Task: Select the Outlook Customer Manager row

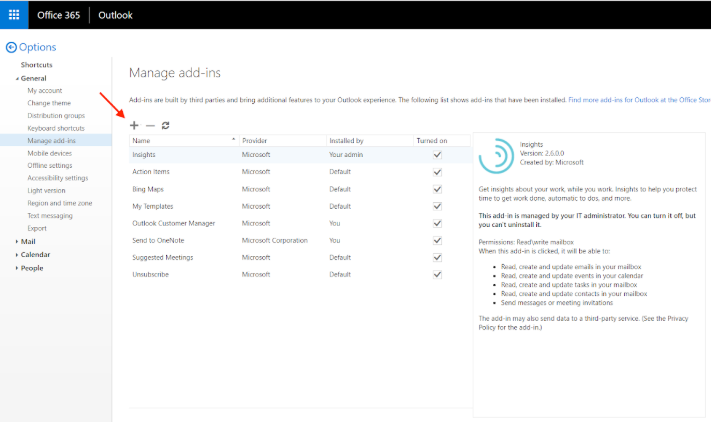Action: 300,223
